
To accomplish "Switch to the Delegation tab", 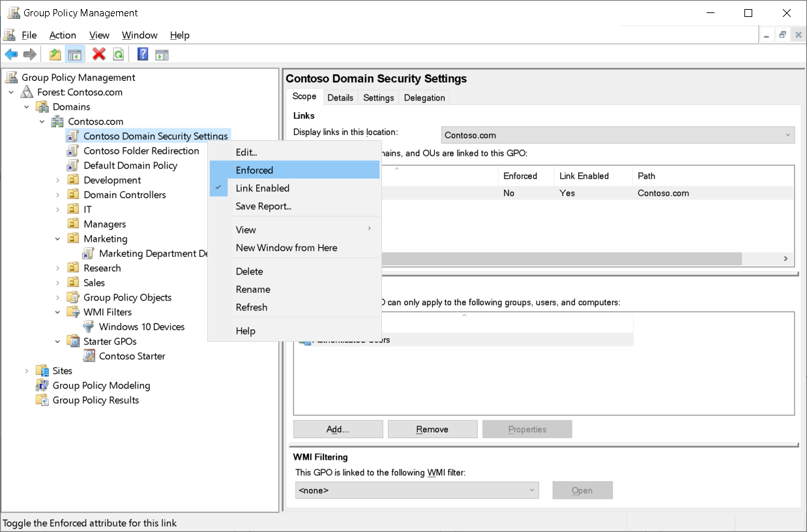I will [424, 97].
